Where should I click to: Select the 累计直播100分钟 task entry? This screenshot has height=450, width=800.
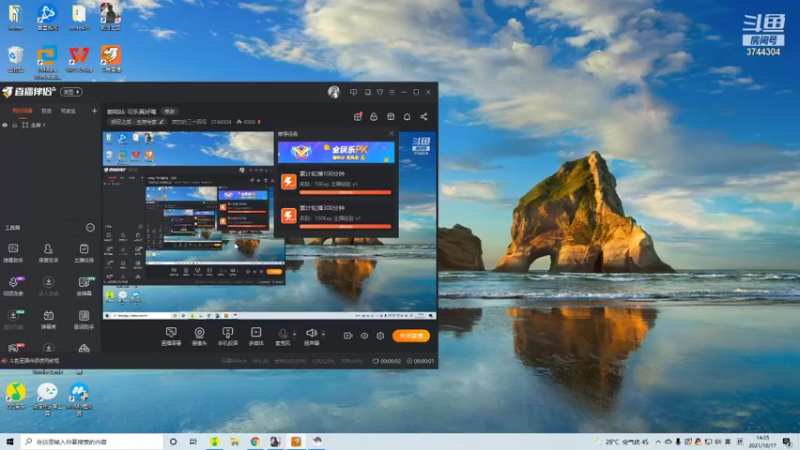pyautogui.click(x=336, y=181)
